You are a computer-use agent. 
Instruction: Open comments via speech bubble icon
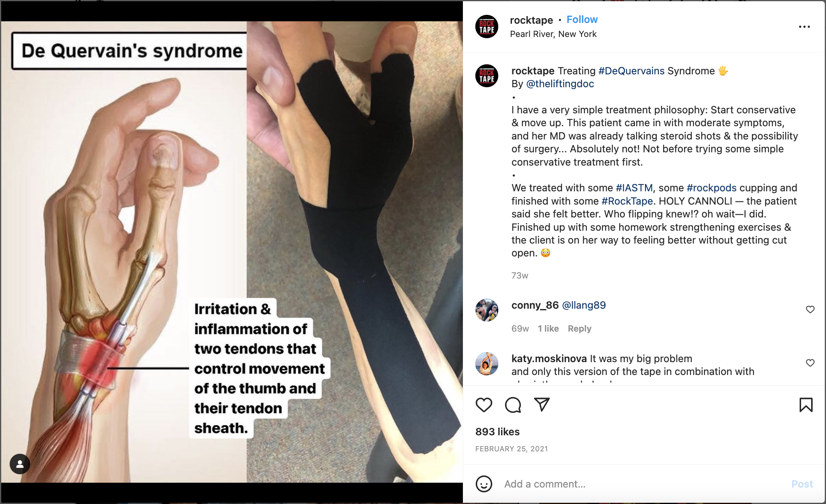(513, 405)
